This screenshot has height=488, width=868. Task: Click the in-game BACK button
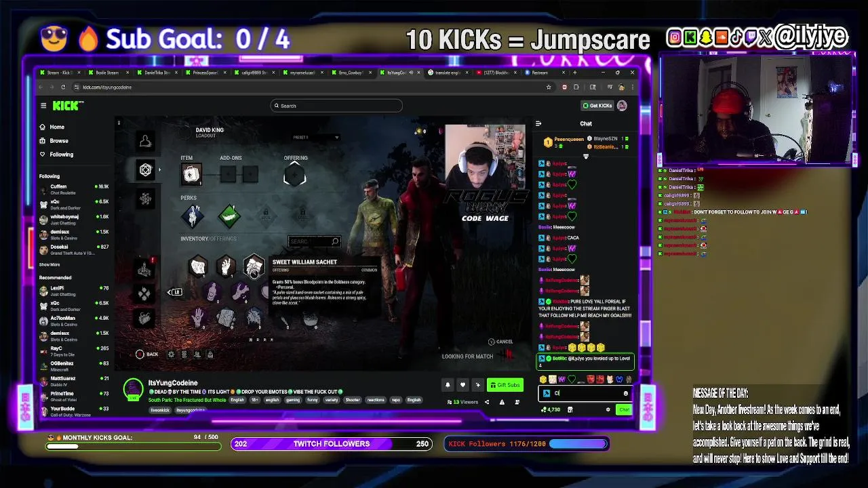[147, 354]
